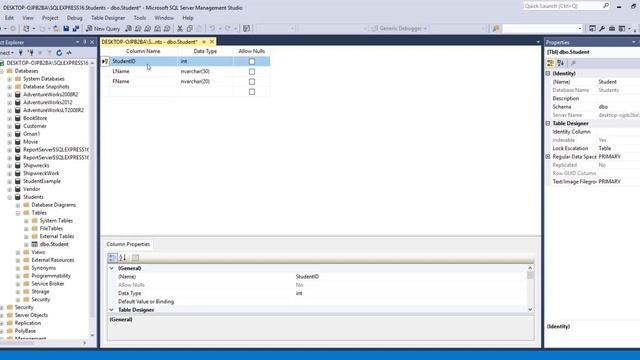
Task: Open the View menu
Action: pos(28,18)
